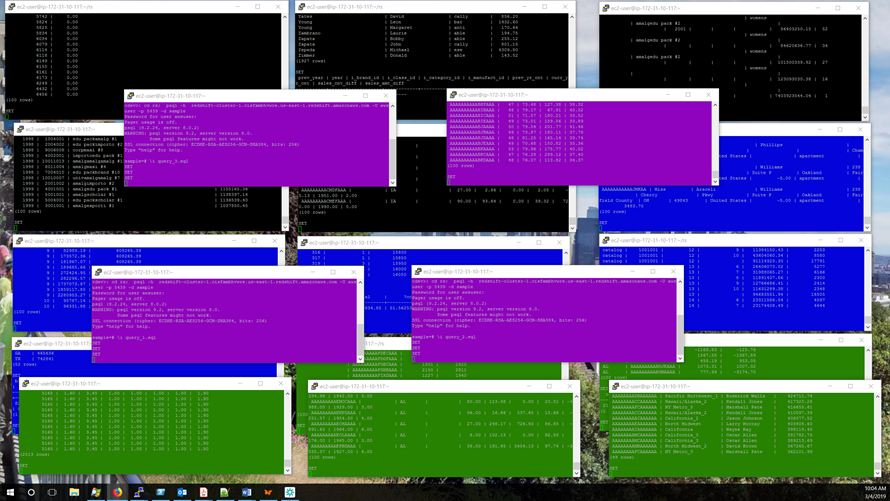Open the gear settings app on taskbar
This screenshot has width=890, height=501.
290,492
